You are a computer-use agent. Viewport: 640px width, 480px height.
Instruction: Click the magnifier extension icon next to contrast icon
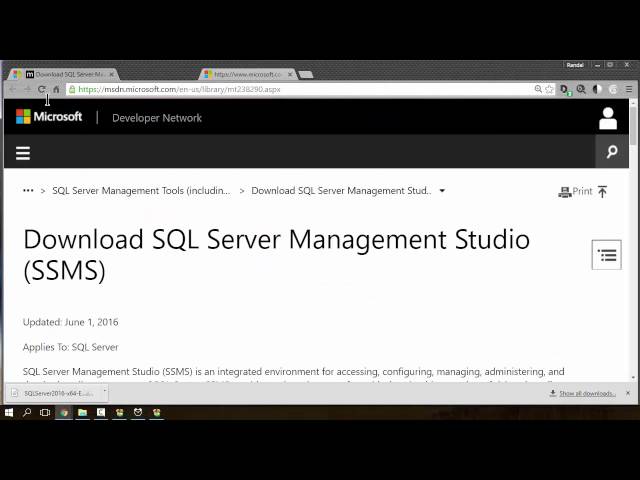pyautogui.click(x=581, y=89)
